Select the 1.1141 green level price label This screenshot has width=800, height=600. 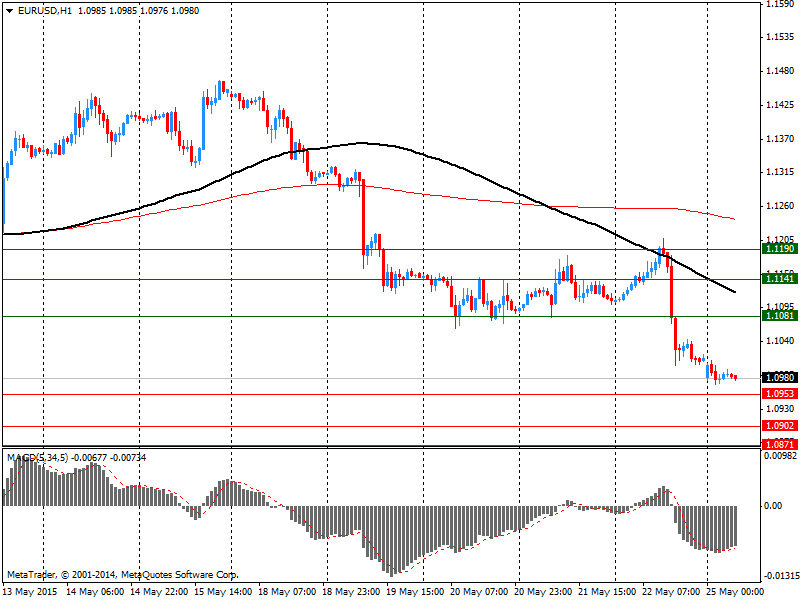pyautogui.click(x=780, y=279)
